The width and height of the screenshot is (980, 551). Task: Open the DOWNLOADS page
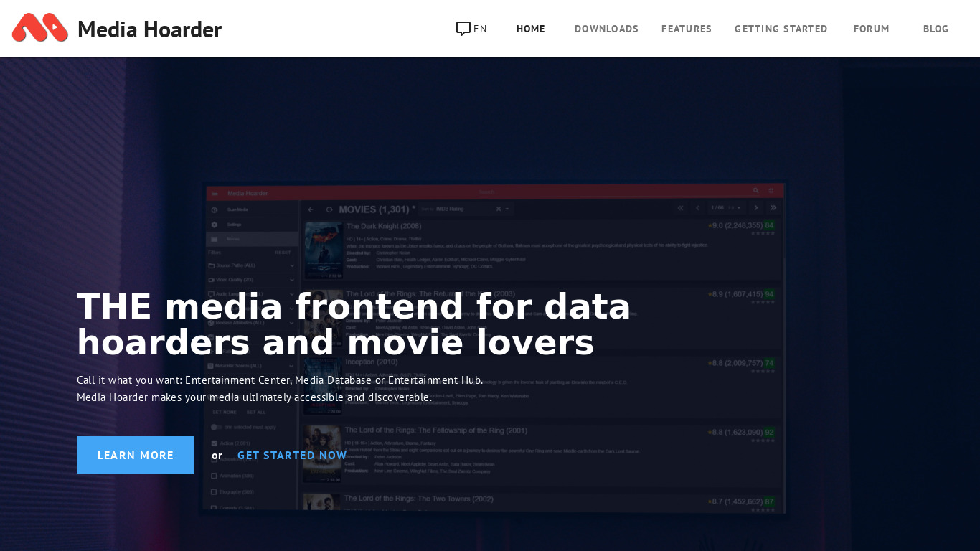click(606, 29)
